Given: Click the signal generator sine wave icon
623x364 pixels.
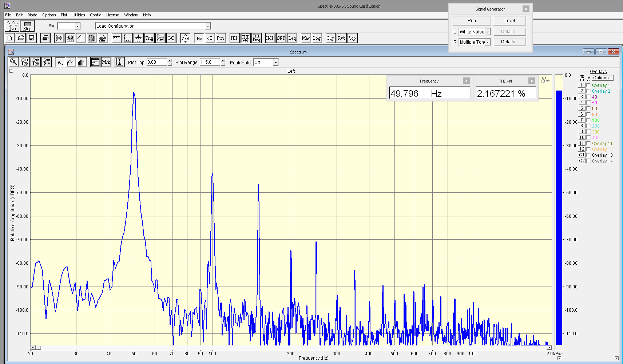Looking at the screenshot, I should coord(185,38).
